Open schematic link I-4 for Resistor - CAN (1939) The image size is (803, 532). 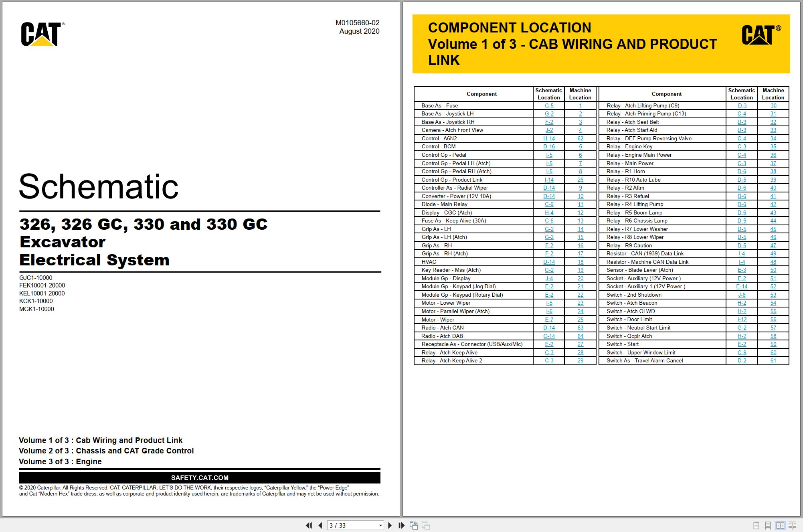742,254
